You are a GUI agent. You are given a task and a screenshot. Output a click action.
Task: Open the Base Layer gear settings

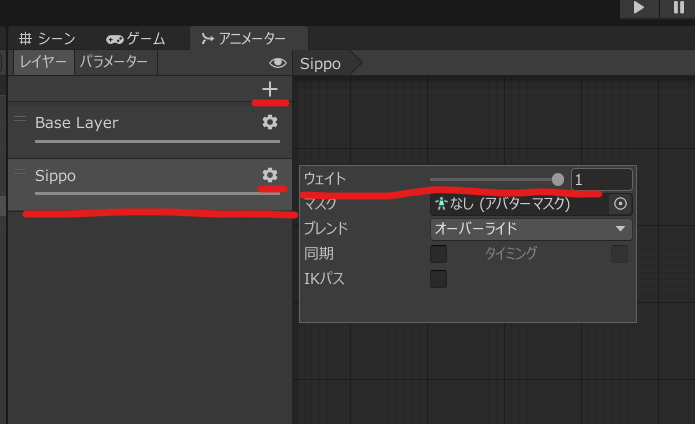[x=269, y=122]
